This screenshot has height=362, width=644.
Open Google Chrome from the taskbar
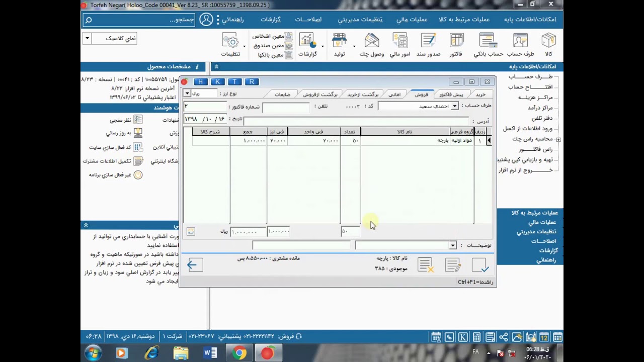239,353
